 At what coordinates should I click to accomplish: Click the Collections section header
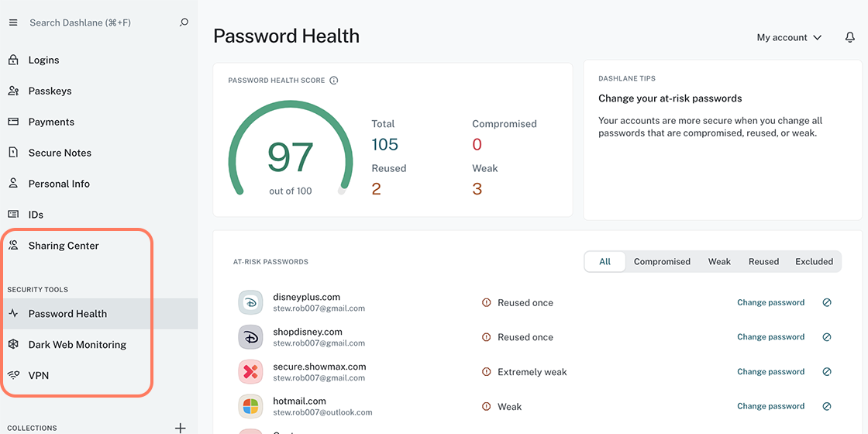click(x=32, y=428)
